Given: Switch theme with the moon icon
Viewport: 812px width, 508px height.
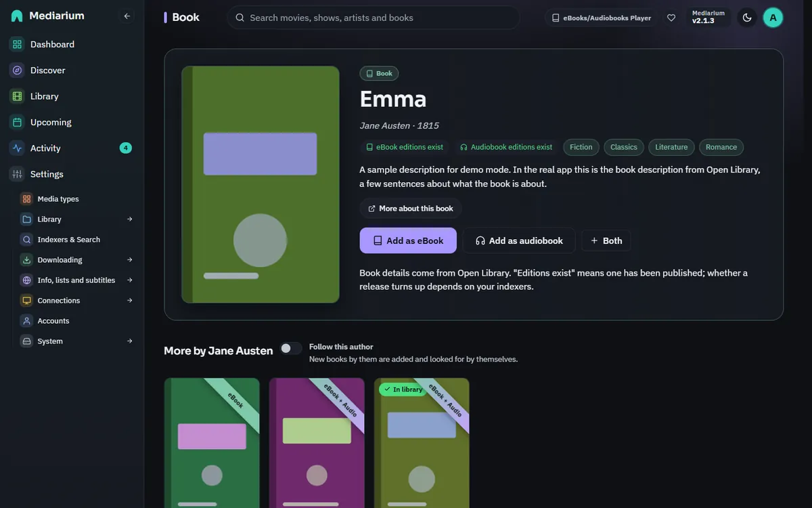Looking at the screenshot, I should [x=747, y=18].
